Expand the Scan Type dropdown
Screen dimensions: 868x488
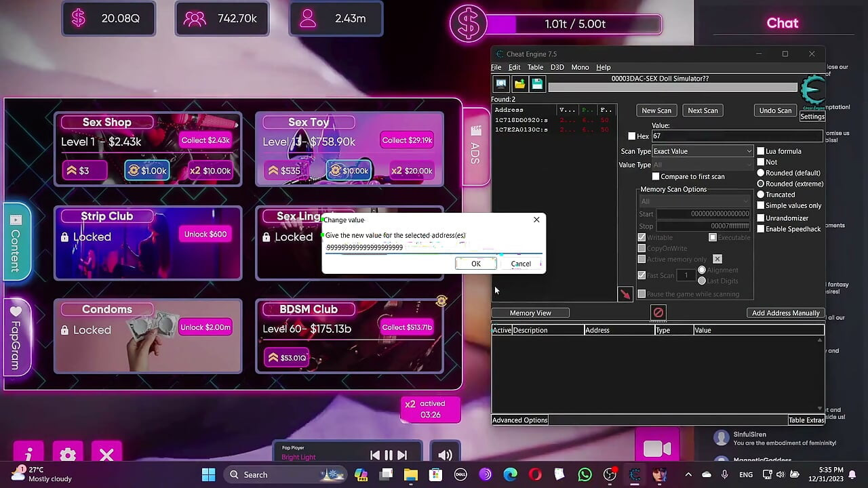[703, 151]
